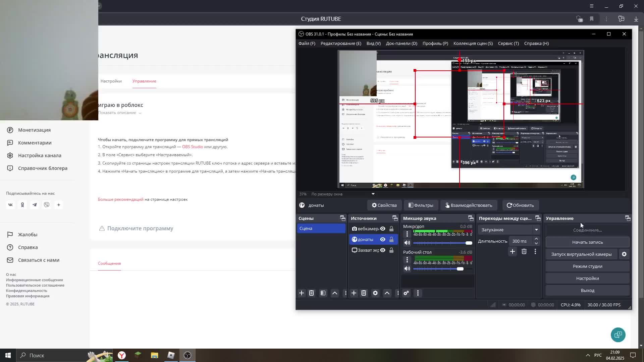
Task: Open Файл menu in OBS
Action: tap(307, 43)
